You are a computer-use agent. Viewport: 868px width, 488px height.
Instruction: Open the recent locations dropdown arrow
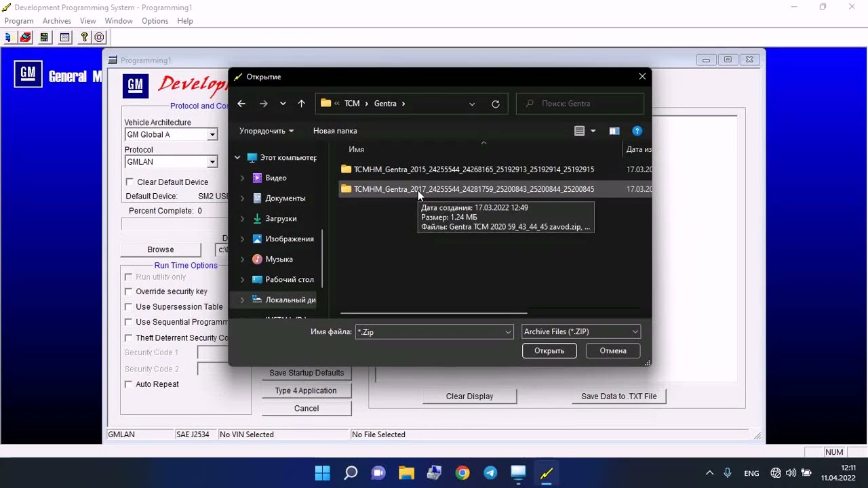click(283, 104)
